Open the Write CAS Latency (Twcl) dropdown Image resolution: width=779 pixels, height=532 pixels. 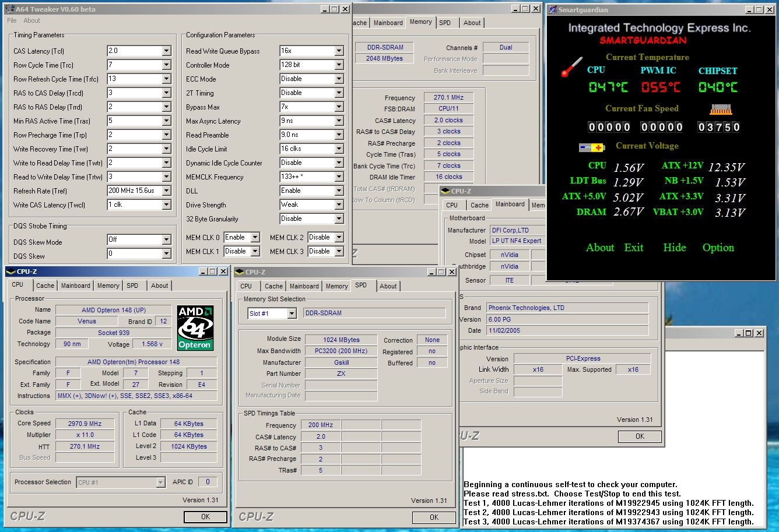point(166,205)
